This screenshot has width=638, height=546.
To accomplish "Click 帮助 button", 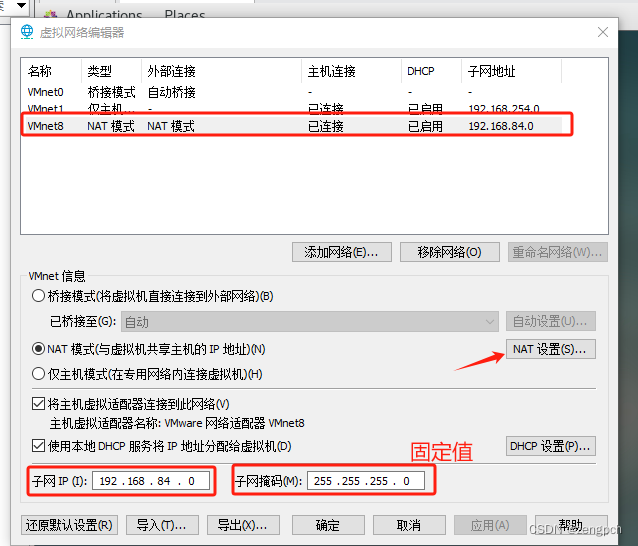I will coord(571,525).
